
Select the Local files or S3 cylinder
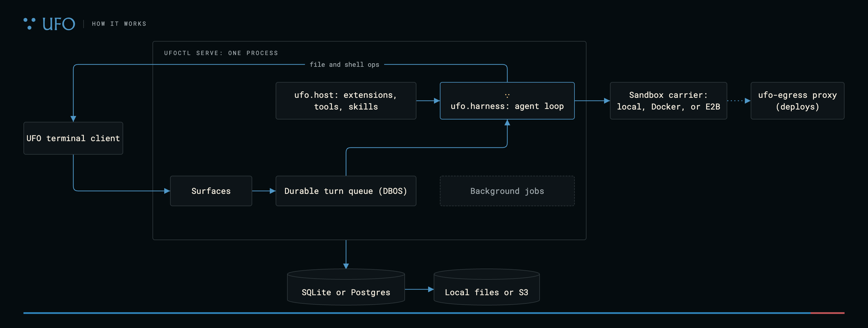(486, 287)
